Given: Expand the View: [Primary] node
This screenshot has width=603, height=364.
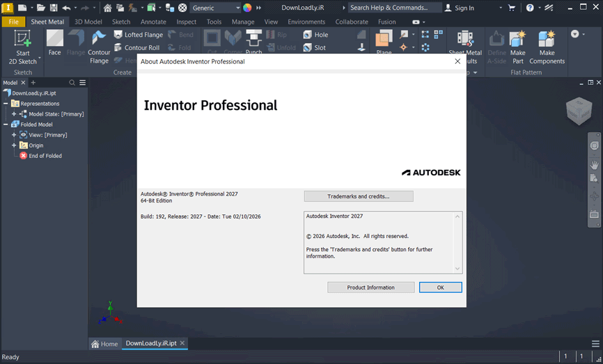Looking at the screenshot, I should pos(14,134).
